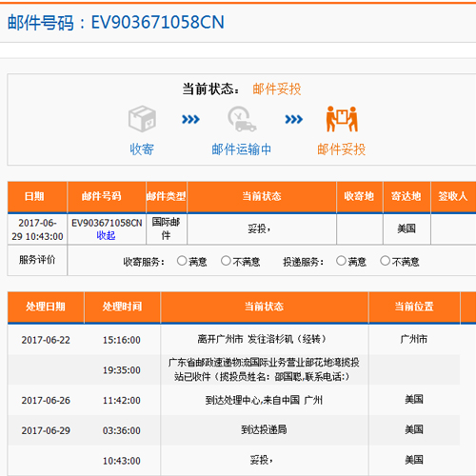
Task: Click the 处理时间 column header
Action: [122, 307]
